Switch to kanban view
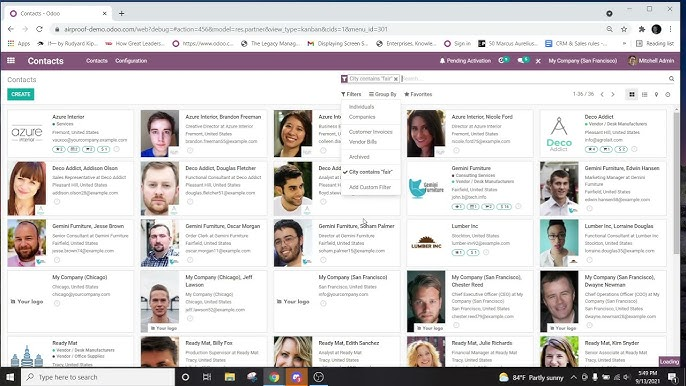This screenshot has width=686, height=386. click(632, 95)
